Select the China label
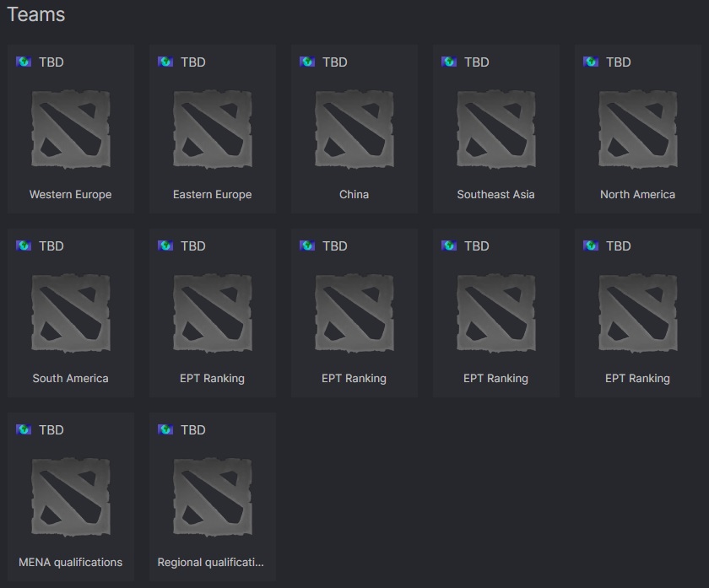Screen dimensions: 709x588 [x=354, y=194]
